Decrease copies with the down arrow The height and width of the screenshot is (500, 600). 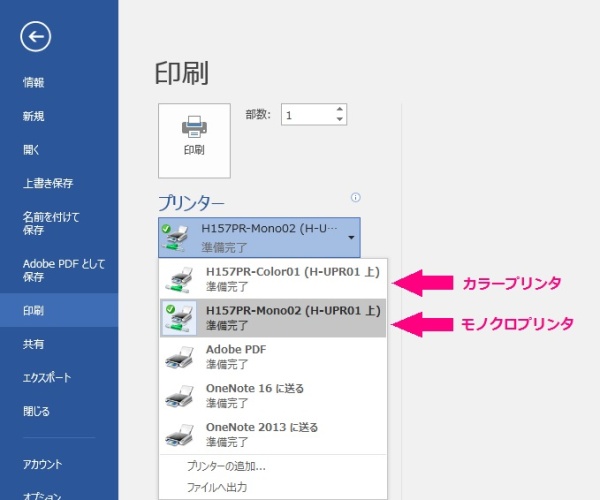339,119
